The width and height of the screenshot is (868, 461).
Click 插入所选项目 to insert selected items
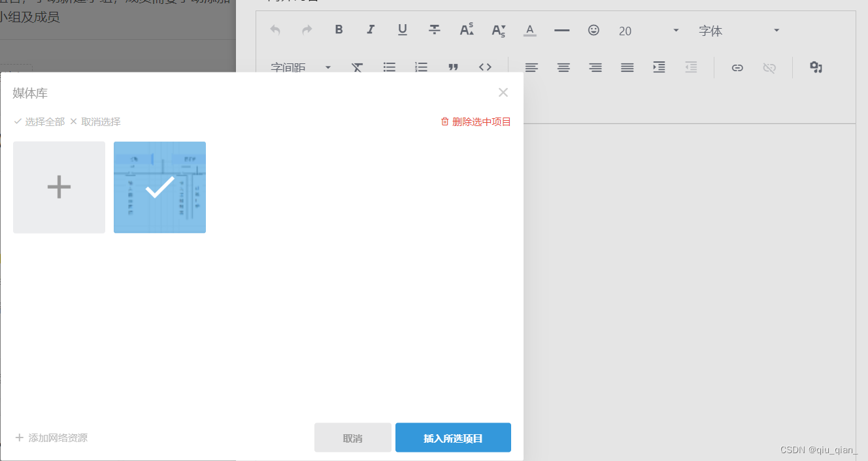(452, 437)
